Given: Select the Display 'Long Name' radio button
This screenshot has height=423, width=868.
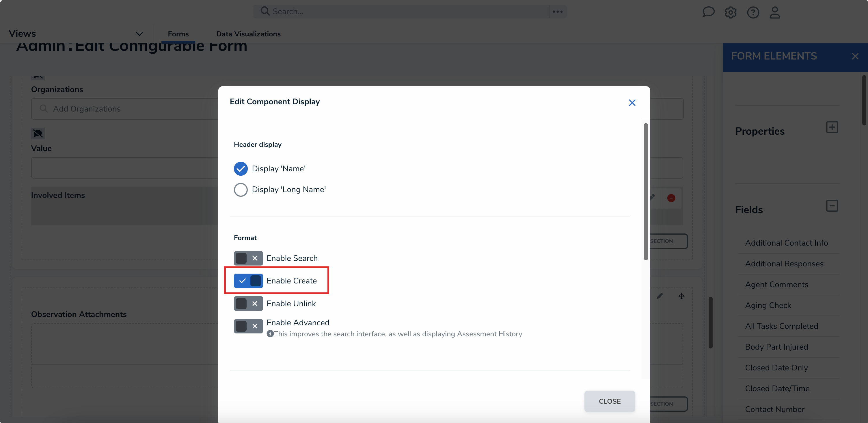Looking at the screenshot, I should tap(241, 190).
